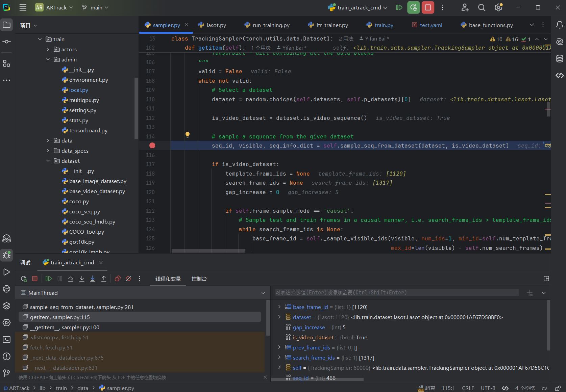Image resolution: width=566 pixels, height=392 pixels.
Task: Step out in the debugger
Action: tap(104, 279)
